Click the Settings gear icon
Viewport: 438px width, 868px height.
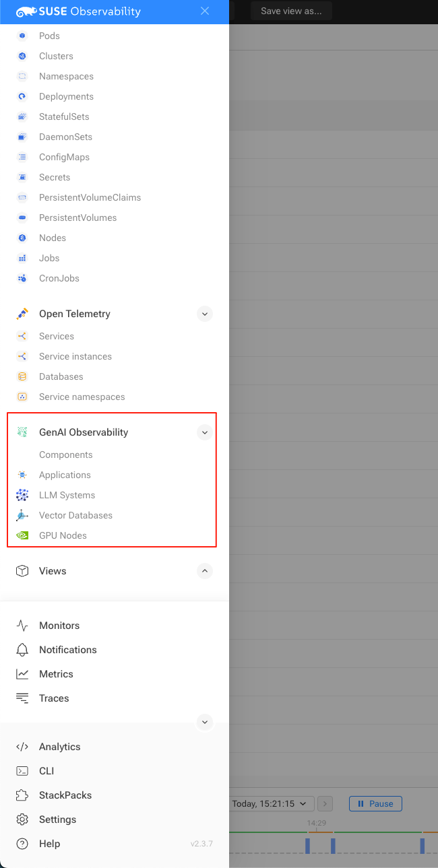pos(22,820)
